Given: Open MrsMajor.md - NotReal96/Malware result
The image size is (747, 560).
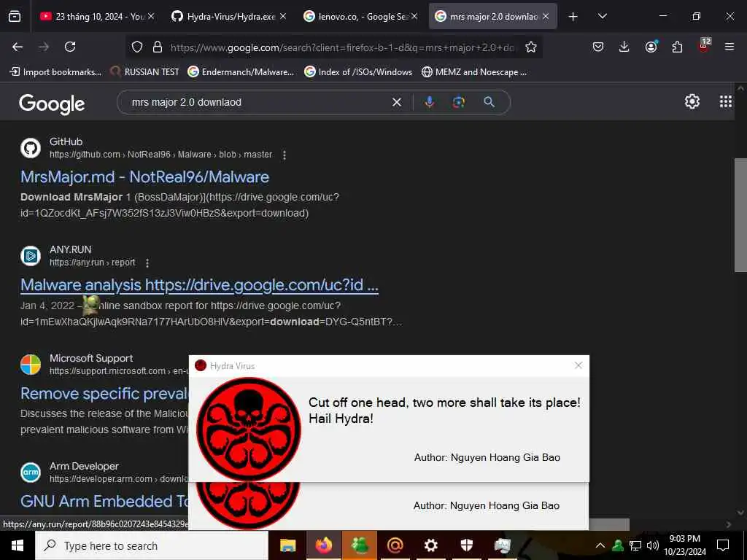Looking at the screenshot, I should [x=145, y=177].
